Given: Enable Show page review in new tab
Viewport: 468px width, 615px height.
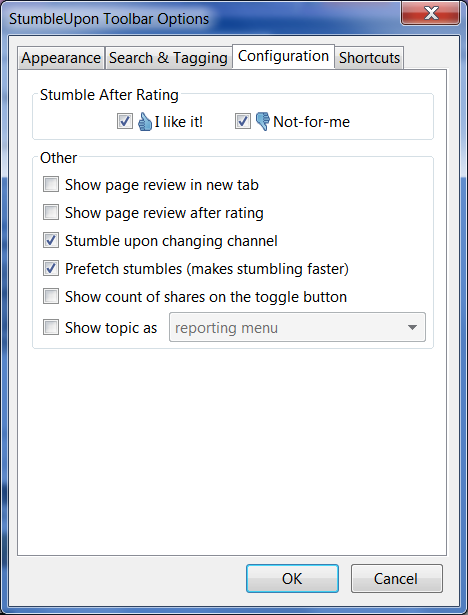Looking at the screenshot, I should [51, 184].
